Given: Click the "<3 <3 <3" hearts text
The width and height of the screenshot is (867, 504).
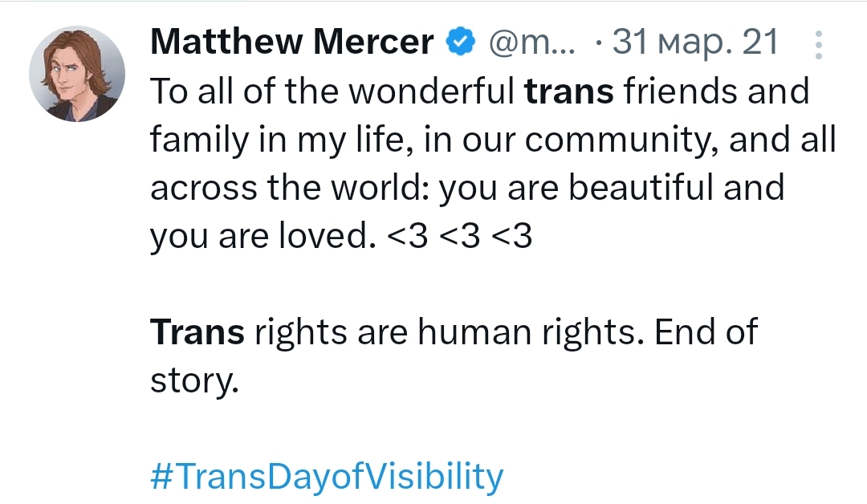Looking at the screenshot, I should (x=460, y=237).
